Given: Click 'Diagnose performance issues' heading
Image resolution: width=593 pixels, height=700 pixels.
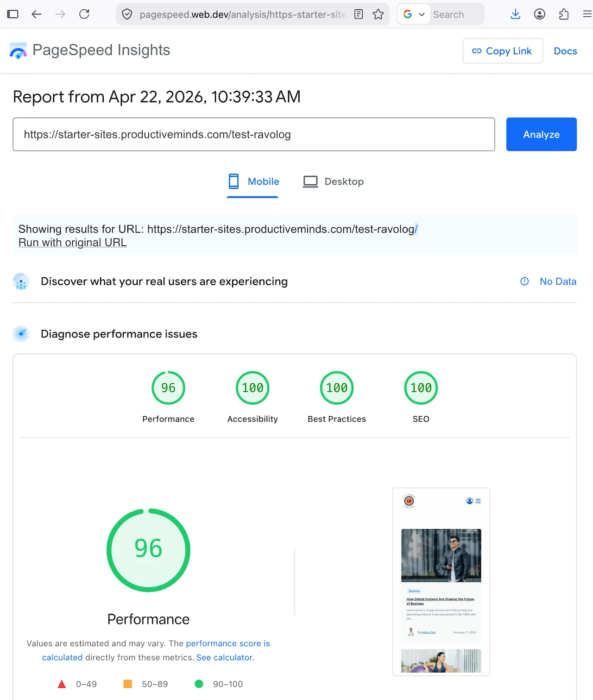Looking at the screenshot, I should [x=119, y=334].
